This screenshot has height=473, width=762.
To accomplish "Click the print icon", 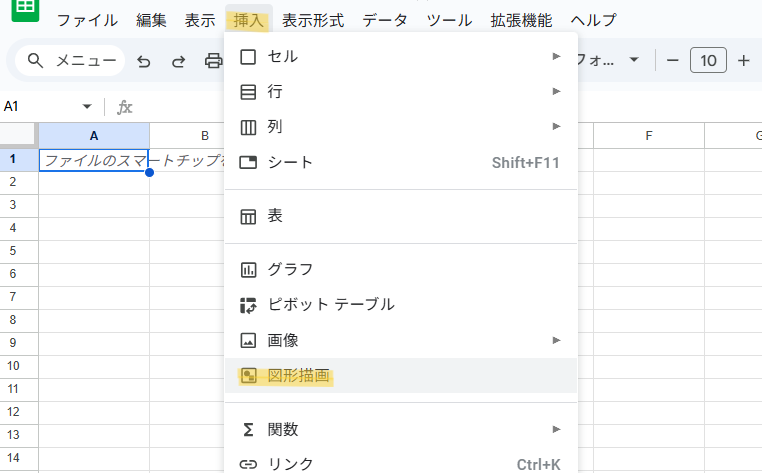I will point(213,61).
